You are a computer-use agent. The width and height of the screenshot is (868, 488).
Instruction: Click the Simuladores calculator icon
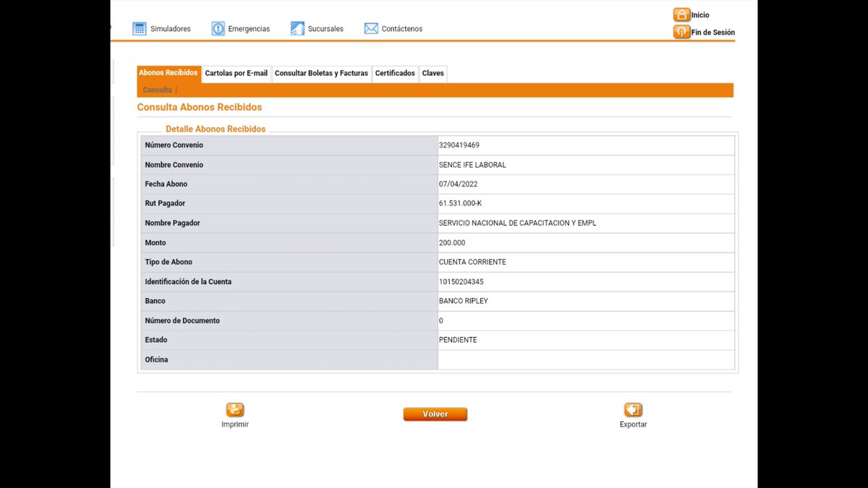click(x=140, y=29)
